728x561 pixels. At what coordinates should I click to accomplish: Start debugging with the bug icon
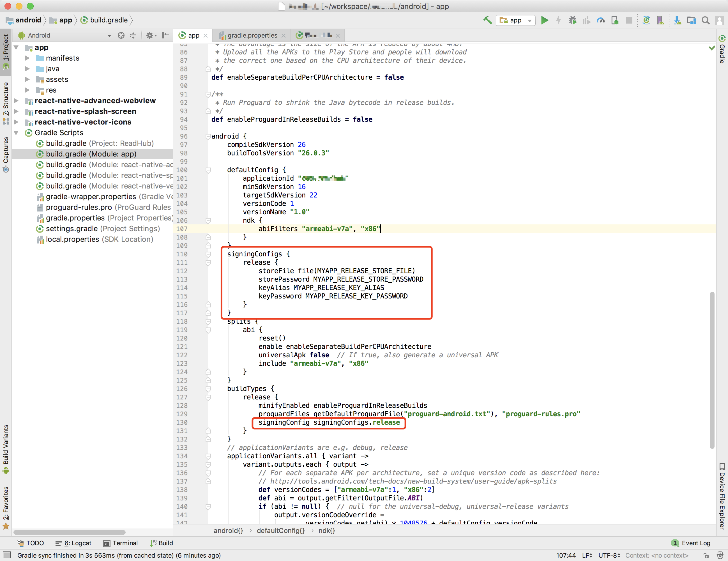[572, 20]
